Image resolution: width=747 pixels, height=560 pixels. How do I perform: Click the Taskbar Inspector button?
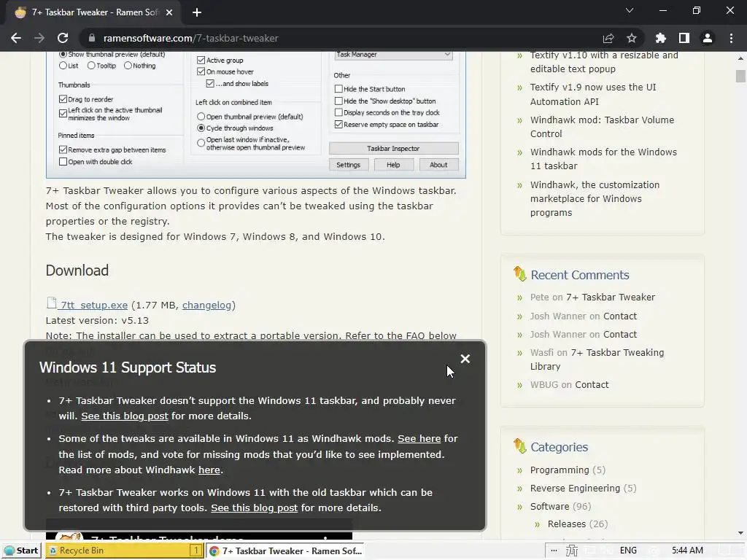[x=393, y=149]
